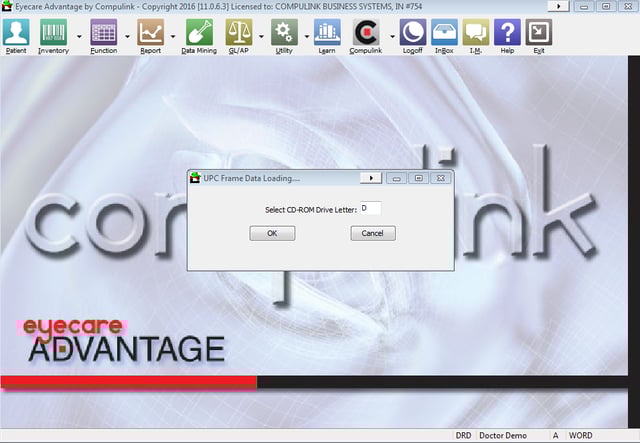Open the Utility gears icon
Screen dimensions: 640x443
point(284,32)
